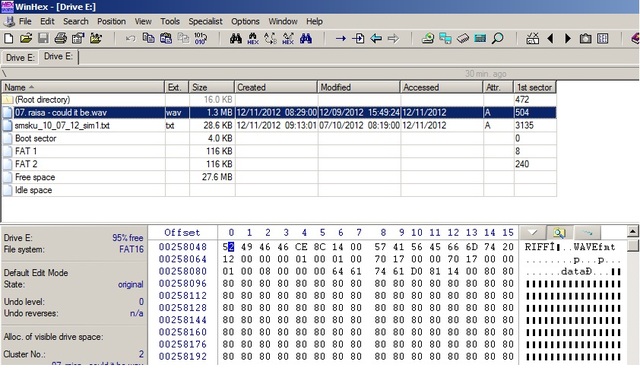Sort by the Ext. column header
The height and width of the screenshot is (368, 640).
[176, 87]
